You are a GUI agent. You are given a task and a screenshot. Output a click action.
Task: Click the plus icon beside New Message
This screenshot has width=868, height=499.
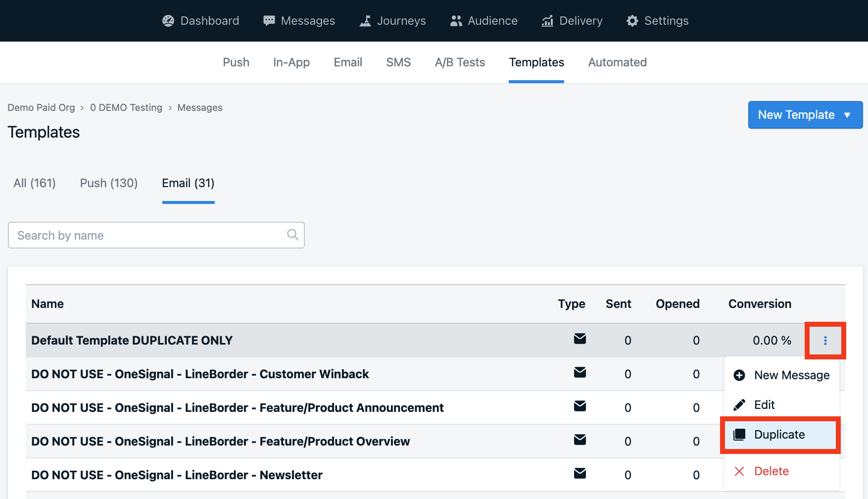[x=739, y=375]
